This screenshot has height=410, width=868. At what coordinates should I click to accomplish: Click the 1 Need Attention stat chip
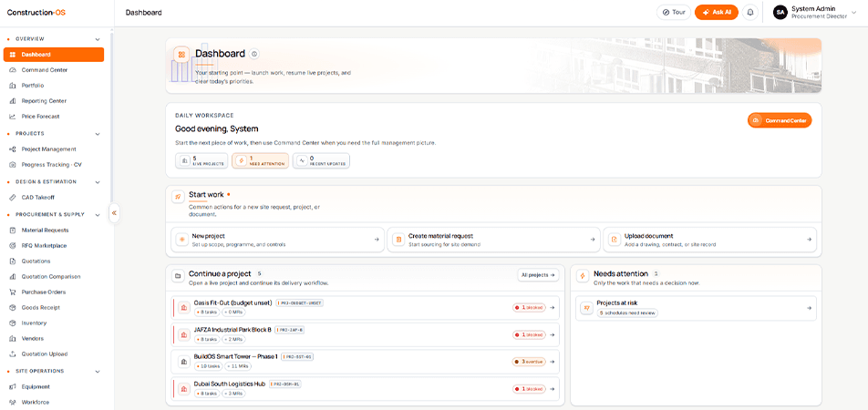(x=260, y=161)
